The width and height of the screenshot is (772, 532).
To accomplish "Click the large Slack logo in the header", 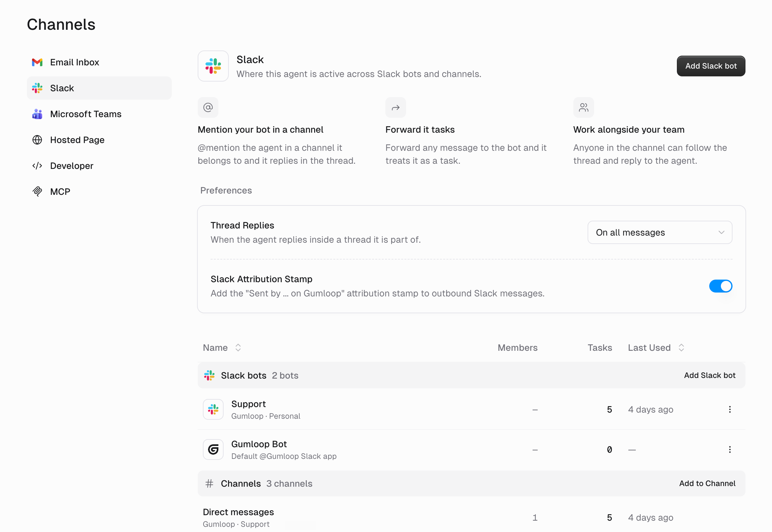I will (213, 66).
